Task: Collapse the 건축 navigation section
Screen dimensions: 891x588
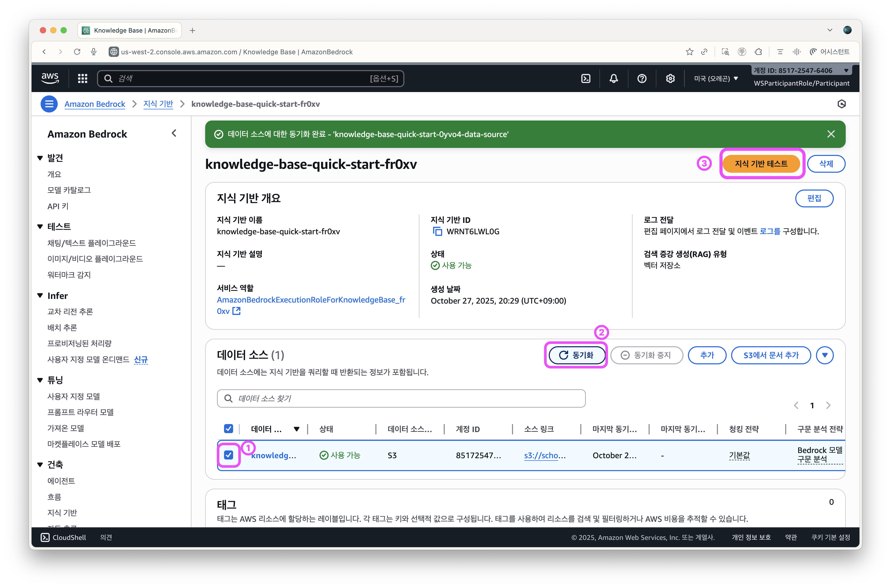Action: click(x=40, y=465)
